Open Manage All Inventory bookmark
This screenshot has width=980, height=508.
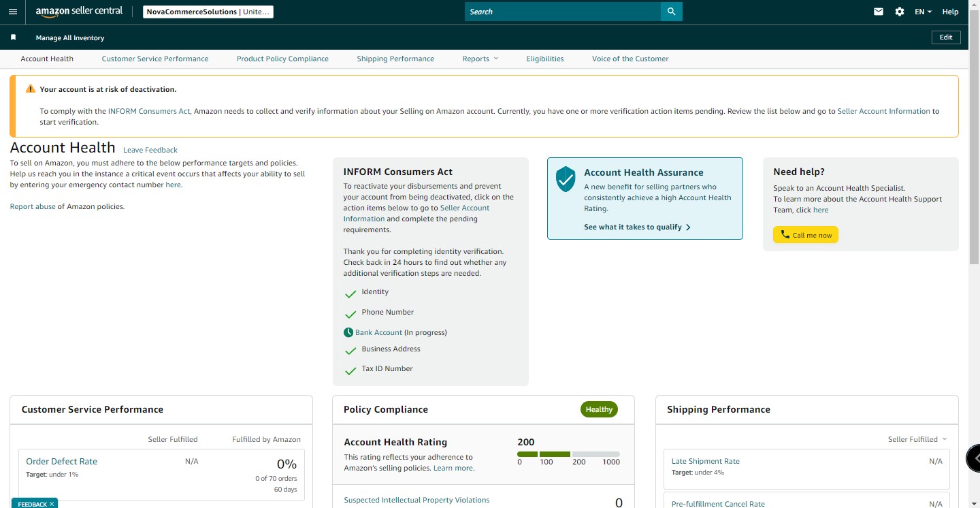pos(70,38)
